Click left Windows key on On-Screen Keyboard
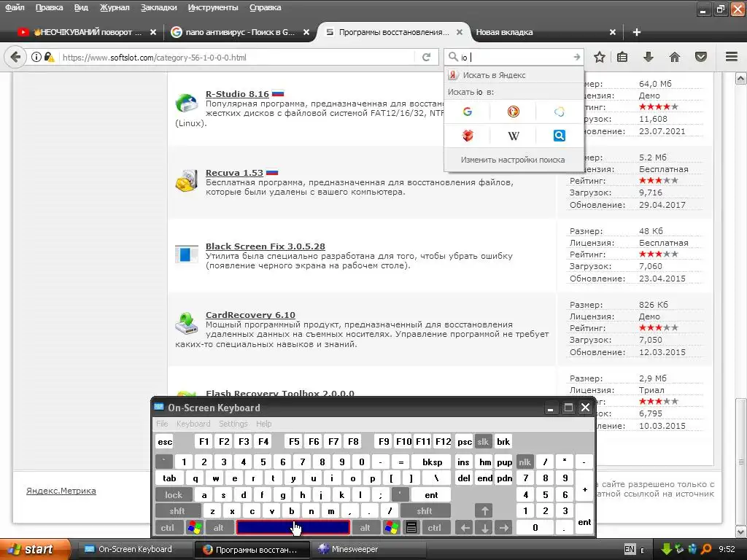The image size is (747, 560). (195, 528)
